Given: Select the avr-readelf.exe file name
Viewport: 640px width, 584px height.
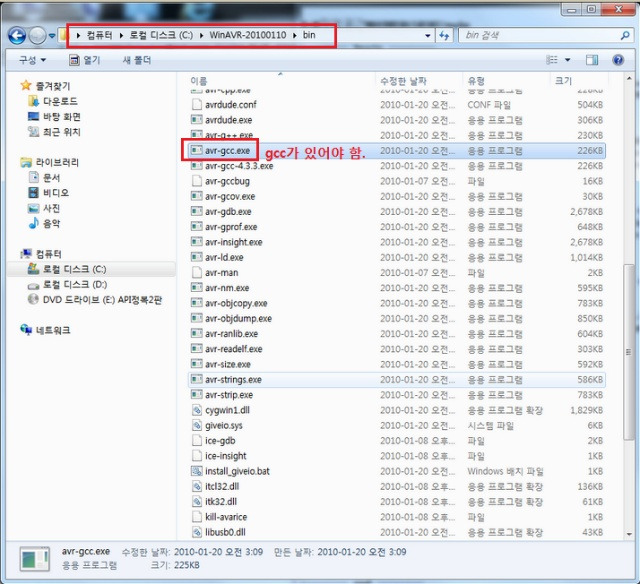Looking at the screenshot, I should pos(233,349).
